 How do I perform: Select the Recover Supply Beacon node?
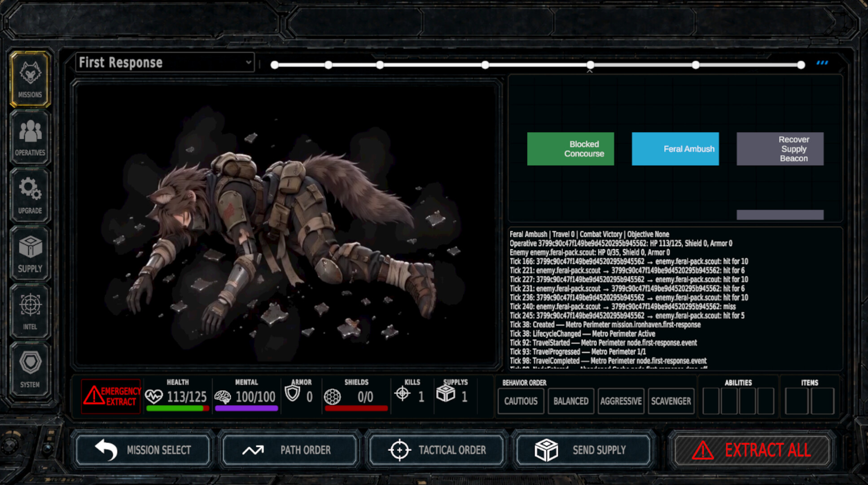point(780,149)
